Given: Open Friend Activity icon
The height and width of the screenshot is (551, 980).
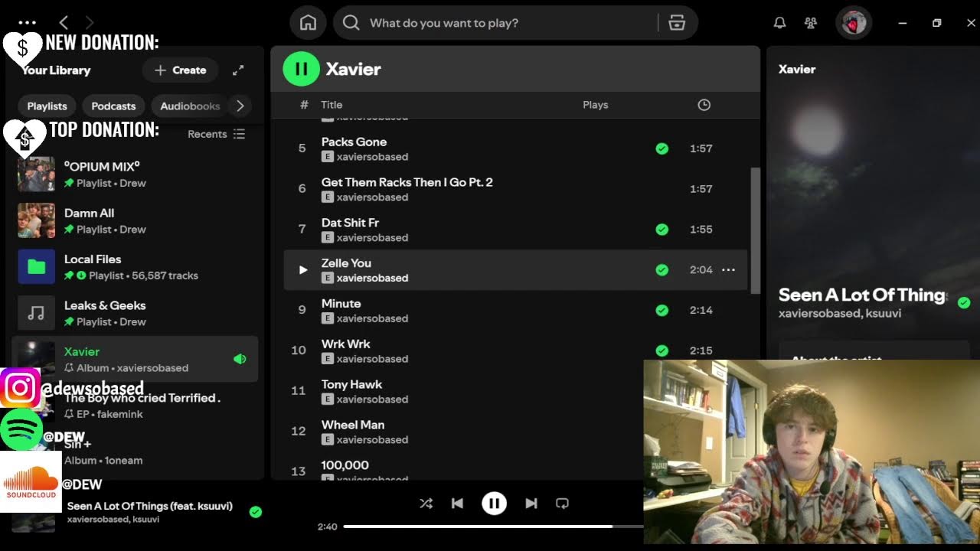Looking at the screenshot, I should [811, 23].
